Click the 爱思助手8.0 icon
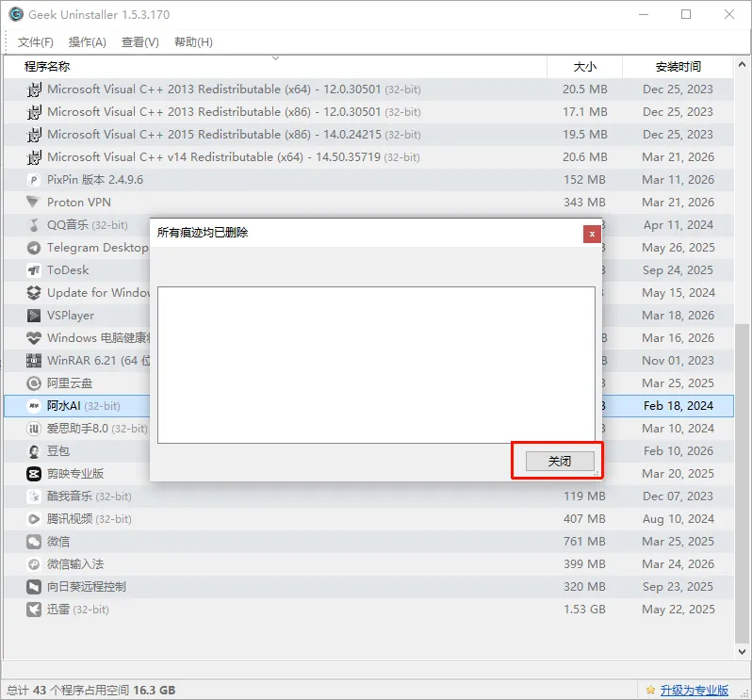This screenshot has width=752, height=700. [34, 429]
